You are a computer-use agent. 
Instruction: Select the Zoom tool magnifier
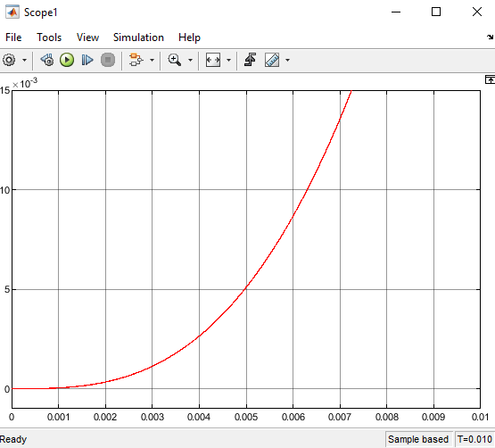[x=174, y=60]
